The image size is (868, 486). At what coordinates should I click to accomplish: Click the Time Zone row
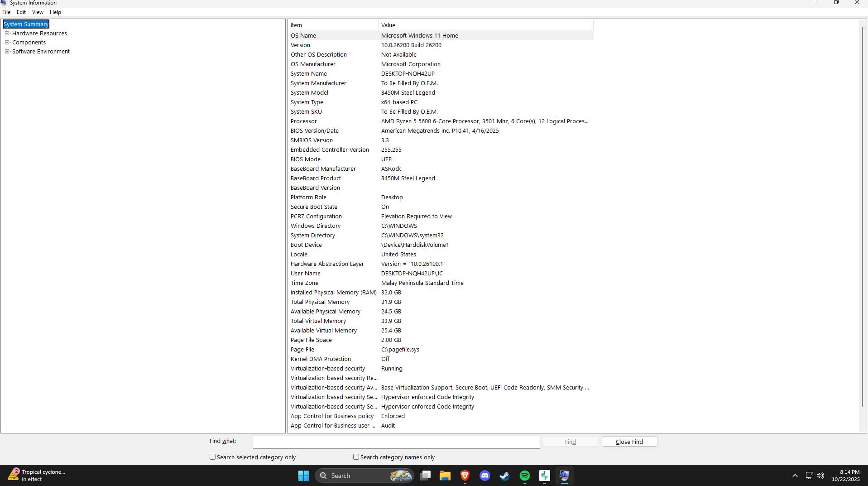(x=441, y=283)
